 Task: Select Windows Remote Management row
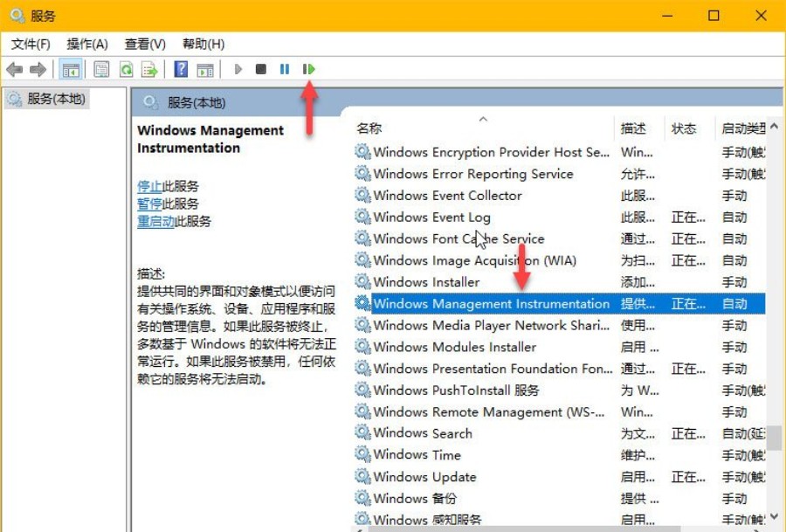coord(560,411)
